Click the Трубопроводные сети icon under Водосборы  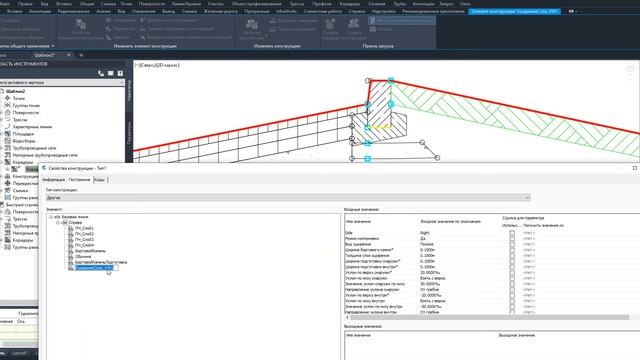coord(7,148)
